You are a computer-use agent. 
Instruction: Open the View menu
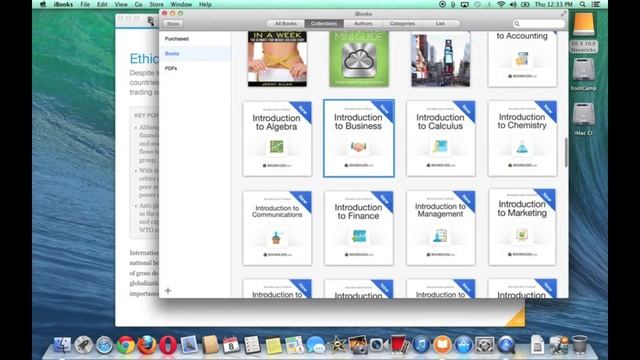(121, 4)
